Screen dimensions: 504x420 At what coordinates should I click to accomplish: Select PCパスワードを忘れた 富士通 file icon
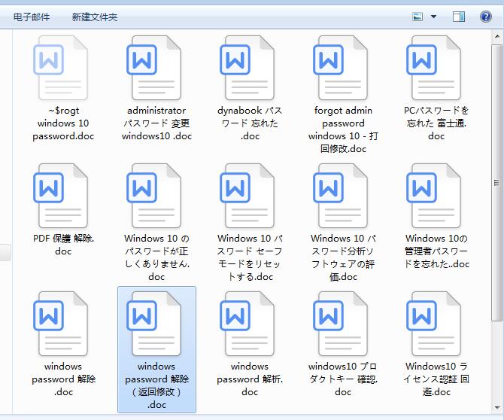[433, 68]
